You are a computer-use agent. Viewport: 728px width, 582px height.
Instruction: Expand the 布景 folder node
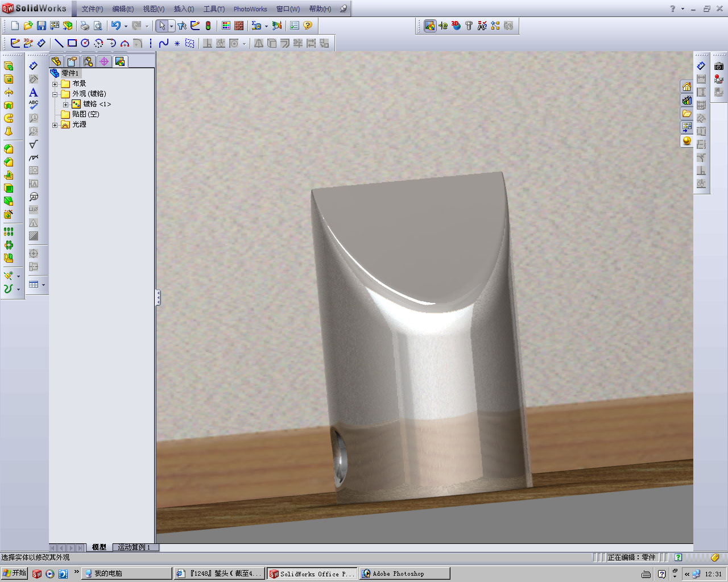click(55, 84)
